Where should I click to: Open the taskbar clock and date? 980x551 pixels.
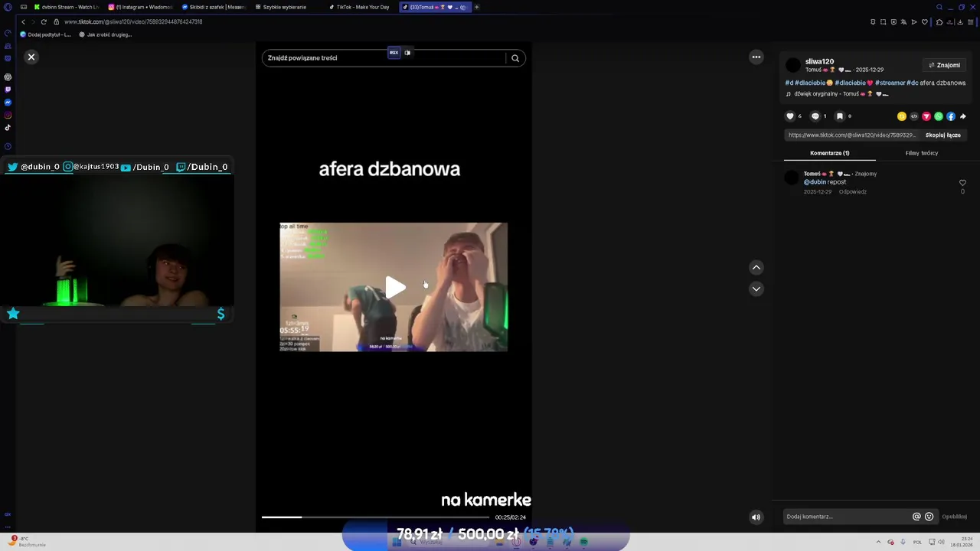(x=961, y=542)
